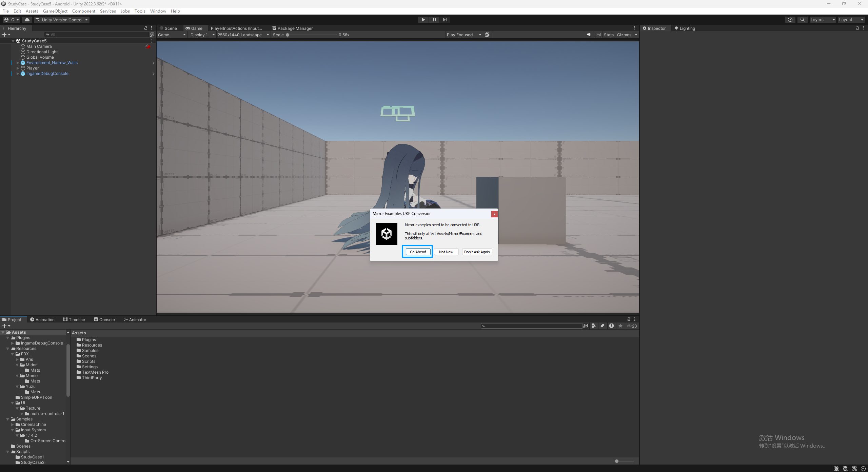The image size is (868, 472).
Task: Toggle the Stats overlay
Action: (608, 35)
